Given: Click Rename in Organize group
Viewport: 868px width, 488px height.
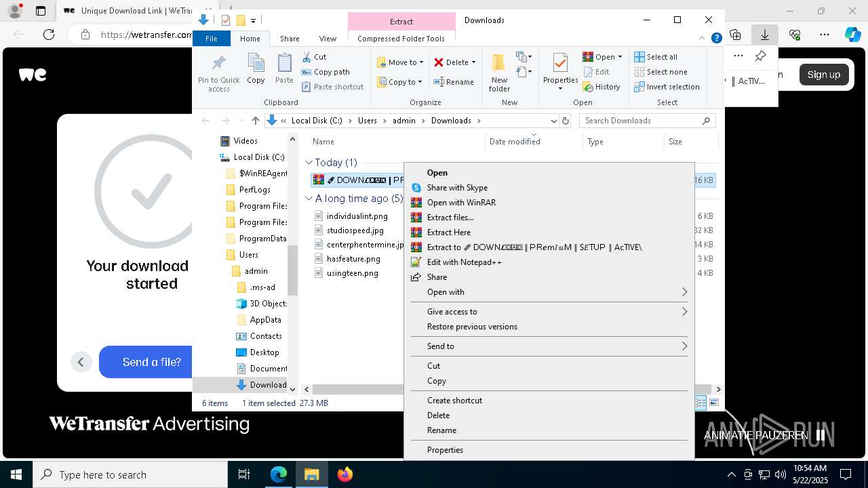Looking at the screenshot, I should 454,82.
